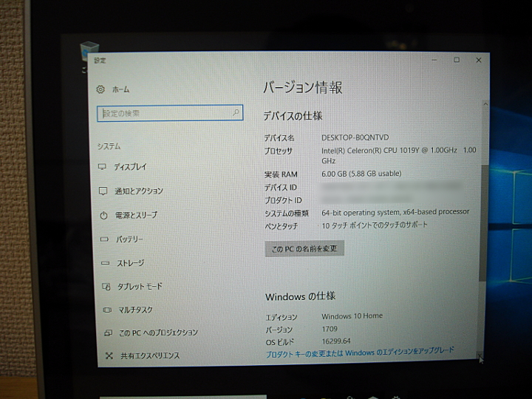Click the デバイスの仕様 section heading
The image size is (532, 399).
point(293,116)
